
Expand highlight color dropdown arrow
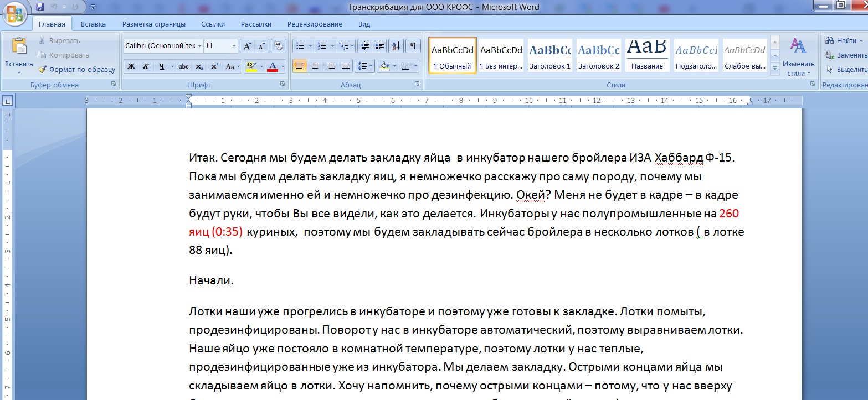[261, 66]
